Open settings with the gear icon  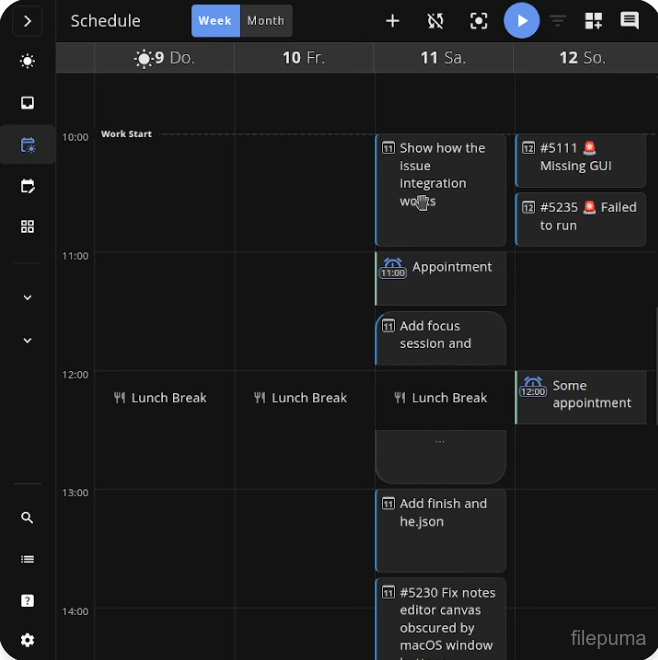tap(27, 640)
